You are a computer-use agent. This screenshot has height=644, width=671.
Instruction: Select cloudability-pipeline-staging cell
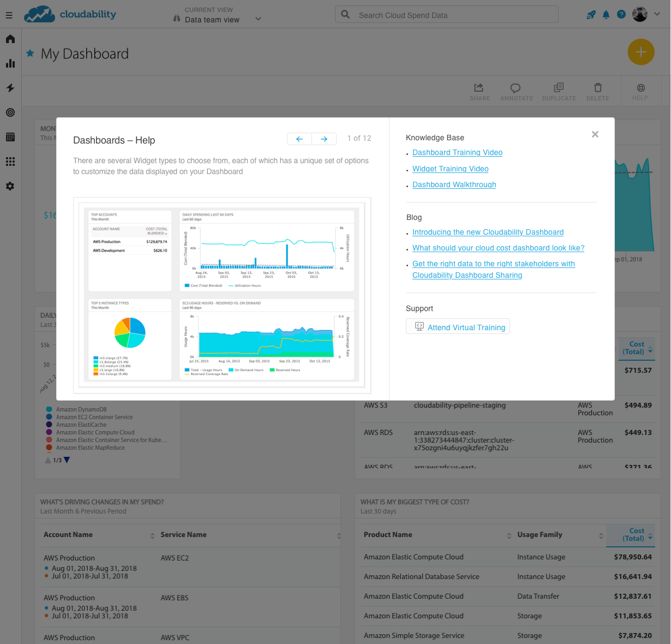pos(460,406)
